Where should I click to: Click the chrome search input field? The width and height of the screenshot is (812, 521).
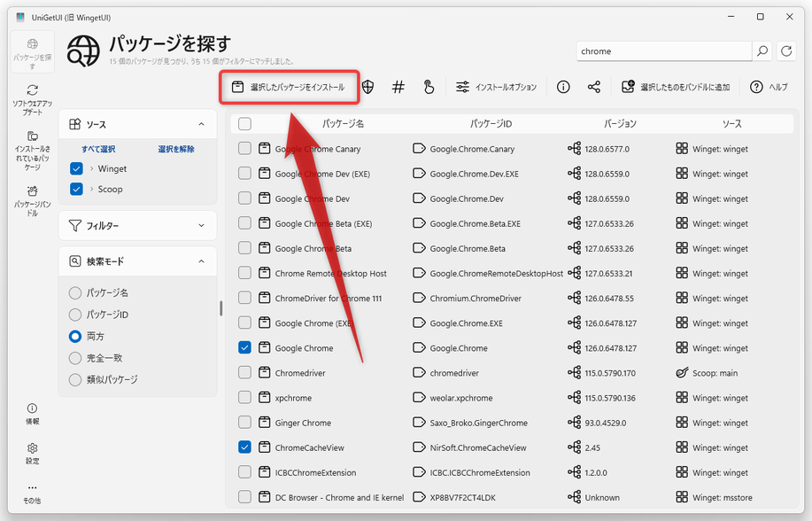tap(664, 51)
